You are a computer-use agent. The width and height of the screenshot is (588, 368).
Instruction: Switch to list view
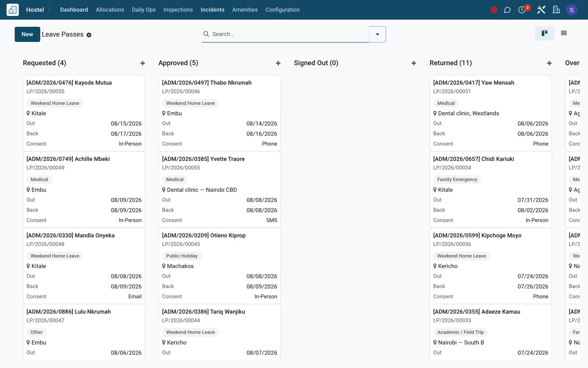[564, 33]
